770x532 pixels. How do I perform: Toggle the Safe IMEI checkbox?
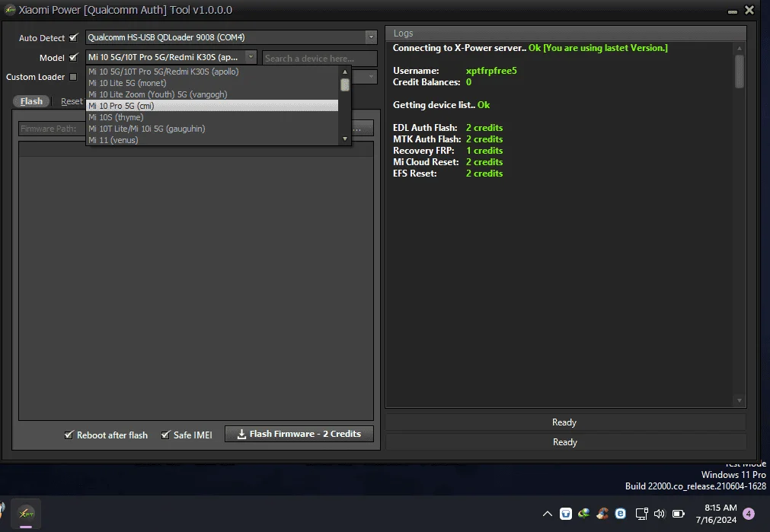pos(165,435)
